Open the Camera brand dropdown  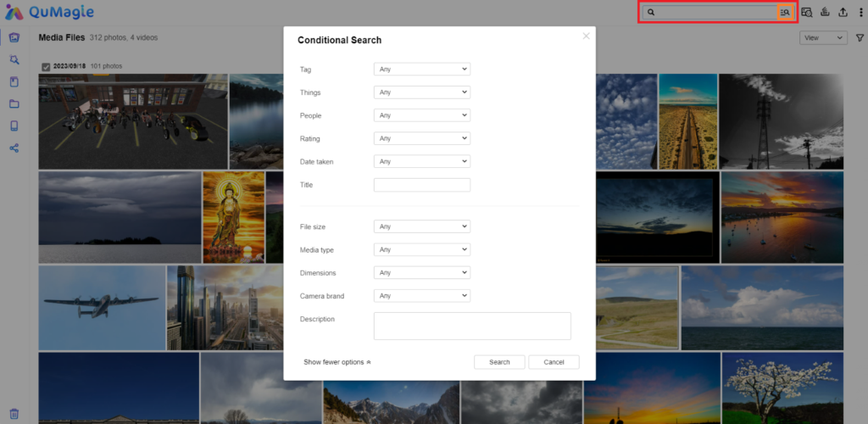coord(421,296)
